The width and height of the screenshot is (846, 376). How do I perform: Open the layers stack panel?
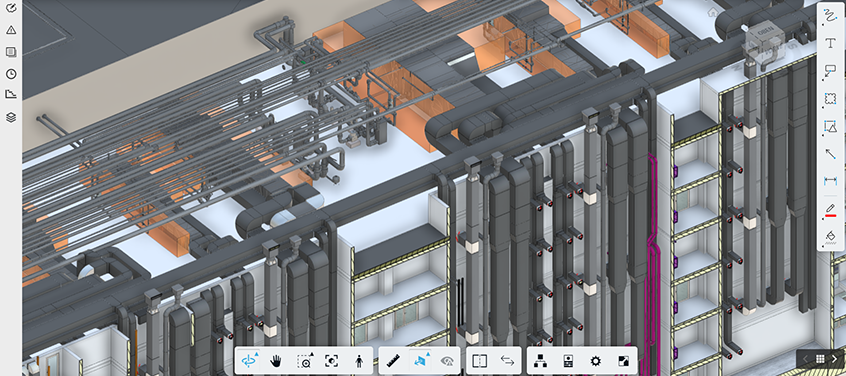[x=11, y=117]
